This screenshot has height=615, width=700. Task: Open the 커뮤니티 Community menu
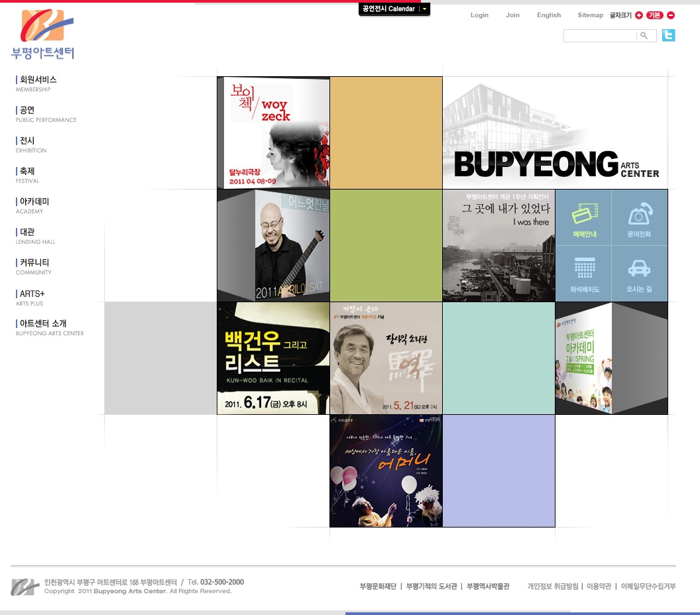pos(34,266)
